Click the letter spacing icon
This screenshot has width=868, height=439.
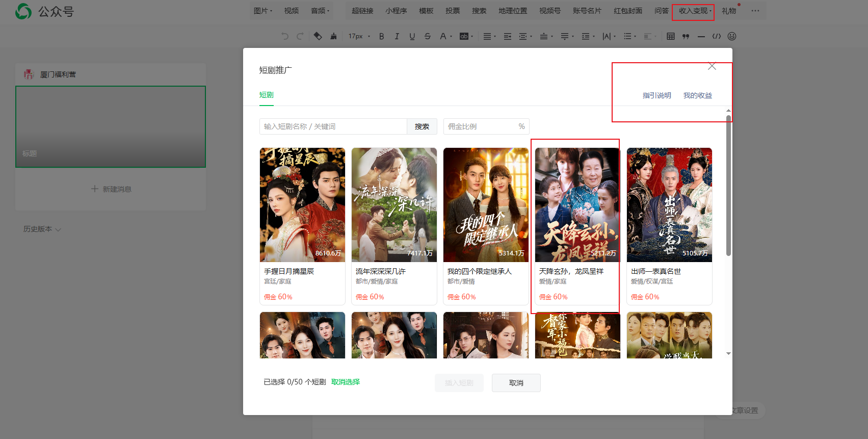(x=607, y=36)
